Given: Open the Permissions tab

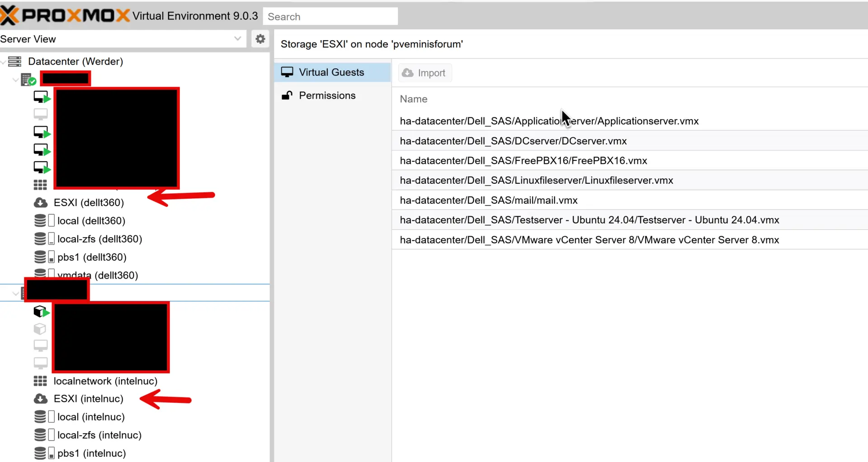Looking at the screenshot, I should pos(332,95).
